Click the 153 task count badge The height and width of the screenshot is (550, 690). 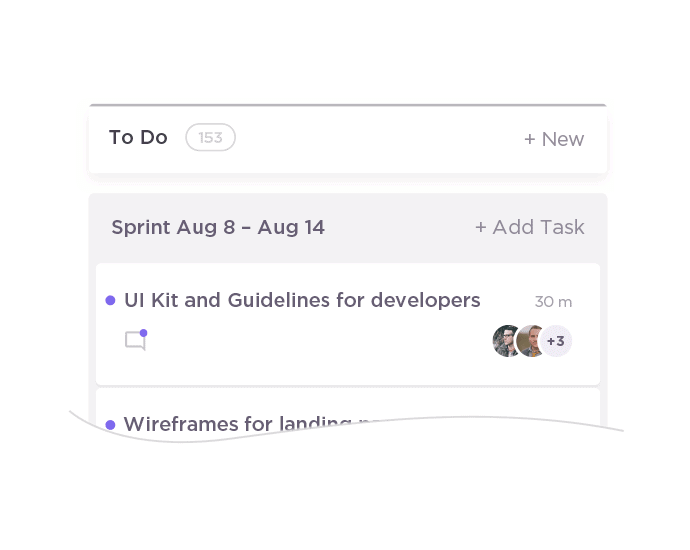[210, 137]
